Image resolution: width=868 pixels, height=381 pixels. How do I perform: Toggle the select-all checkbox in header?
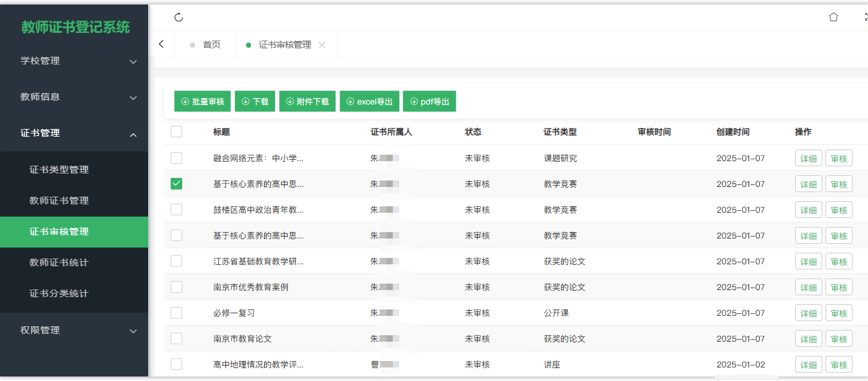176,132
